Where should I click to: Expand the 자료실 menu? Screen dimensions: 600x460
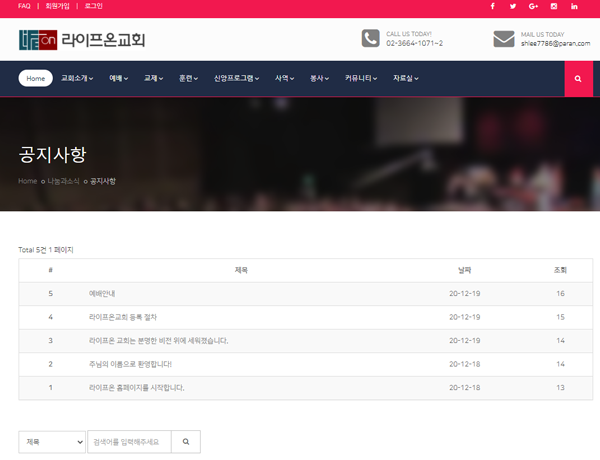[406, 78]
